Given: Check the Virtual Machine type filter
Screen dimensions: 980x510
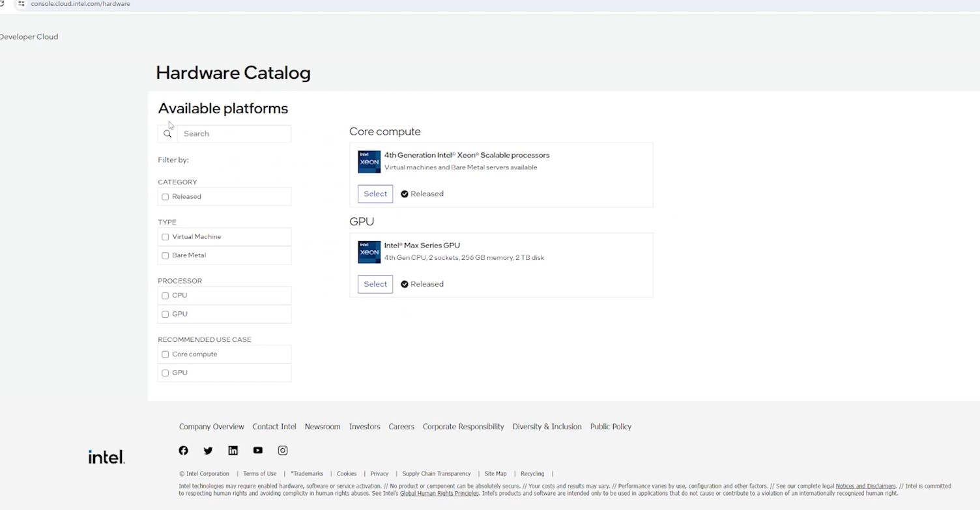Looking at the screenshot, I should pyautogui.click(x=166, y=237).
